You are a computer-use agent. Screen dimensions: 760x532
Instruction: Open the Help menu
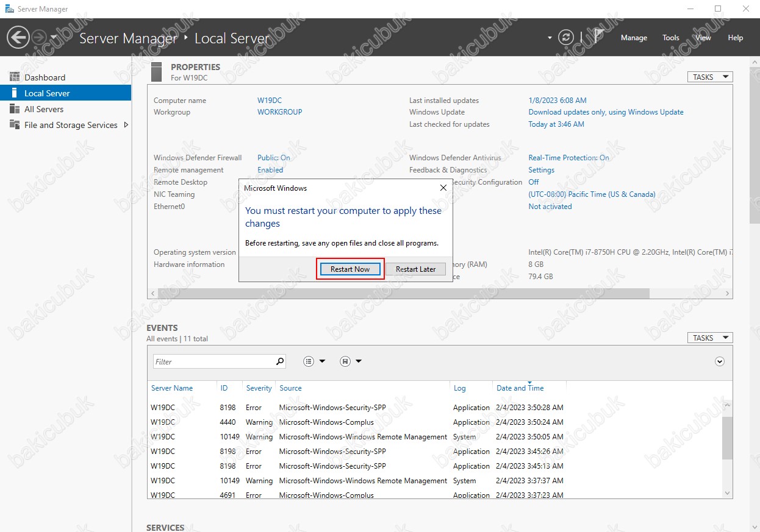pyautogui.click(x=736, y=38)
